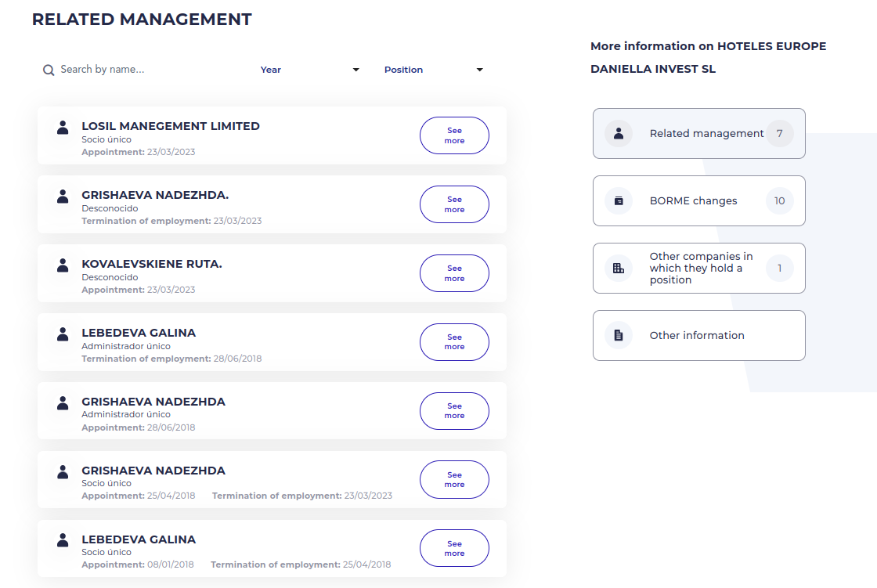Click the vertical scrollbar on the right edge

tap(872, 294)
